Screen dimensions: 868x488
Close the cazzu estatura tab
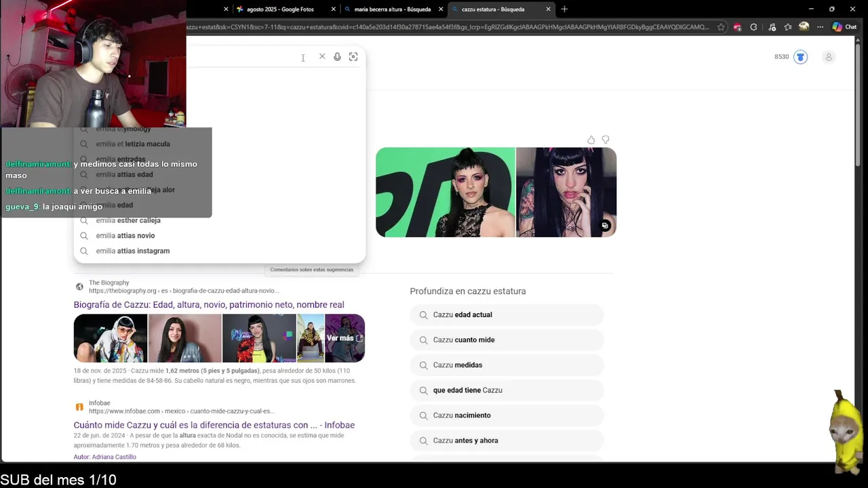click(548, 9)
